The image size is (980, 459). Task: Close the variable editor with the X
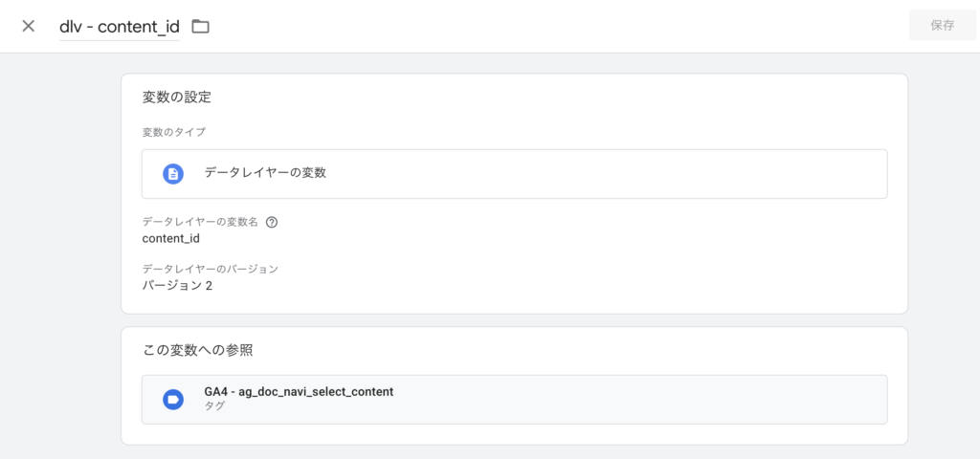point(29,26)
